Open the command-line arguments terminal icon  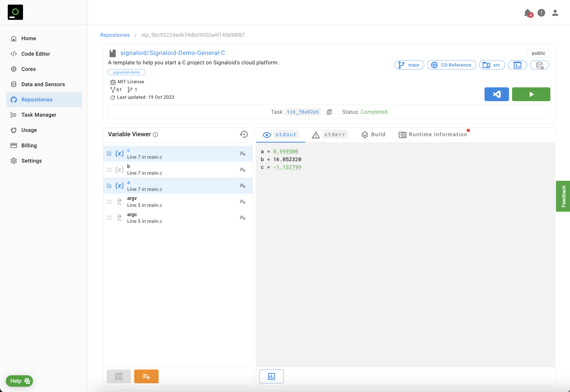point(517,65)
